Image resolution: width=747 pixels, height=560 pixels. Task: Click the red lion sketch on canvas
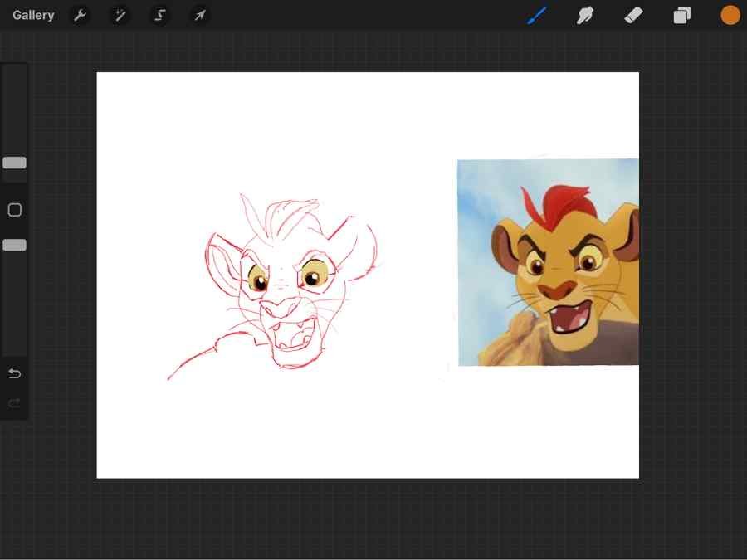click(272, 285)
